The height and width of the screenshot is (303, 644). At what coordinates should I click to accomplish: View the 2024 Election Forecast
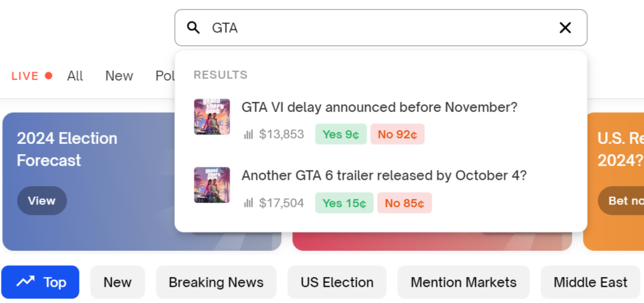point(42,201)
